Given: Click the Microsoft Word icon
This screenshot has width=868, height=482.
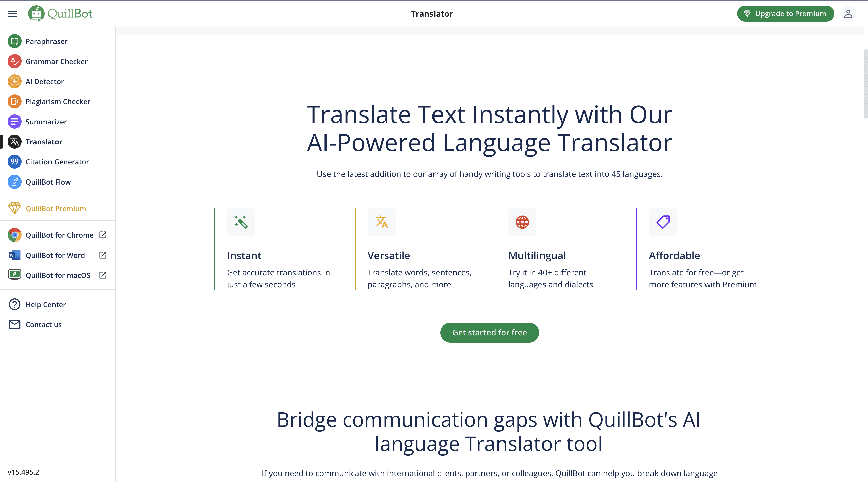Looking at the screenshot, I should (x=15, y=255).
